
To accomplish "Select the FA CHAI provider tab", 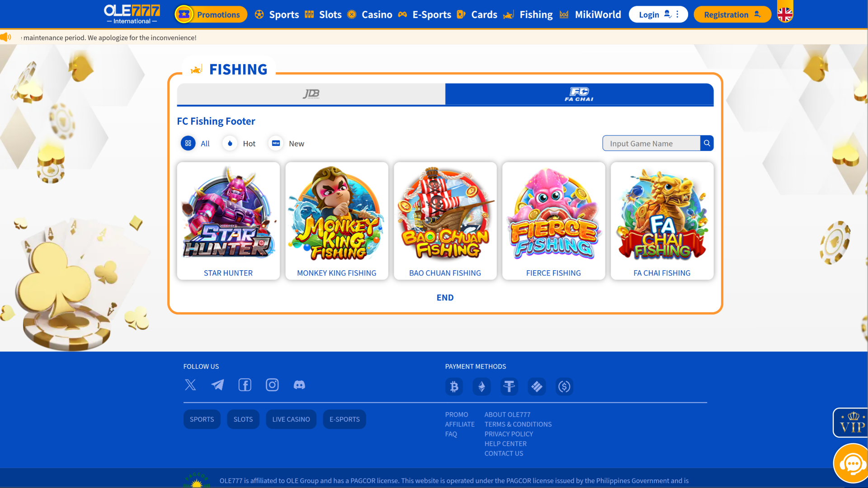I will pyautogui.click(x=579, y=94).
